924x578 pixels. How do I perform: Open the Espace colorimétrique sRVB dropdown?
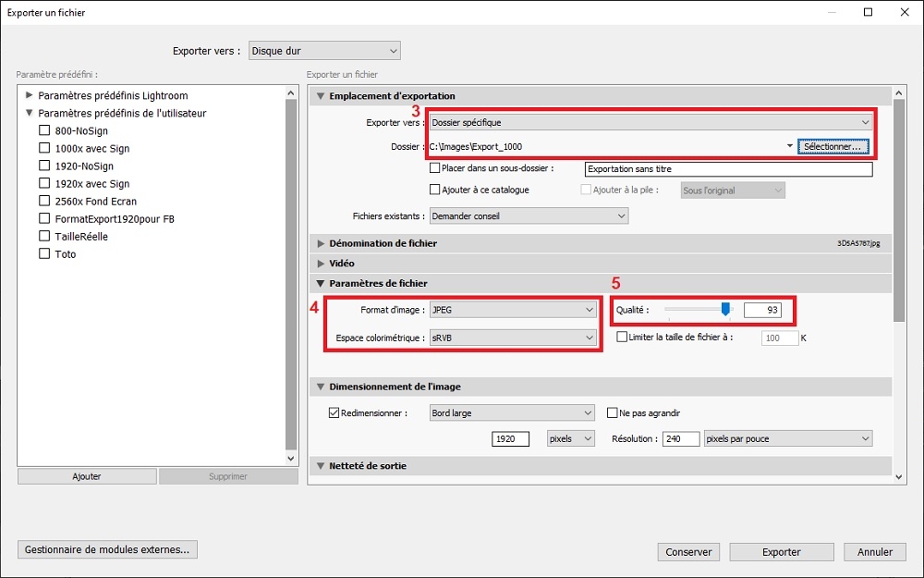coord(513,338)
